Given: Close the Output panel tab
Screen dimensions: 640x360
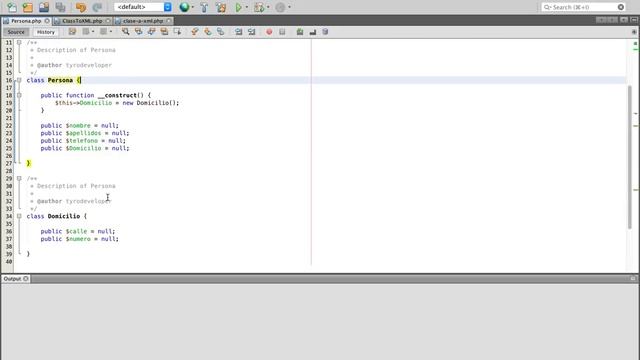Looking at the screenshot, I should click(x=26, y=279).
